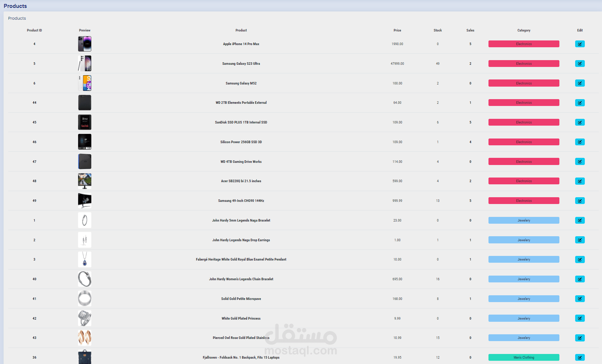Click the price 599.00
This screenshot has height=364, width=602.
pyautogui.click(x=397, y=181)
